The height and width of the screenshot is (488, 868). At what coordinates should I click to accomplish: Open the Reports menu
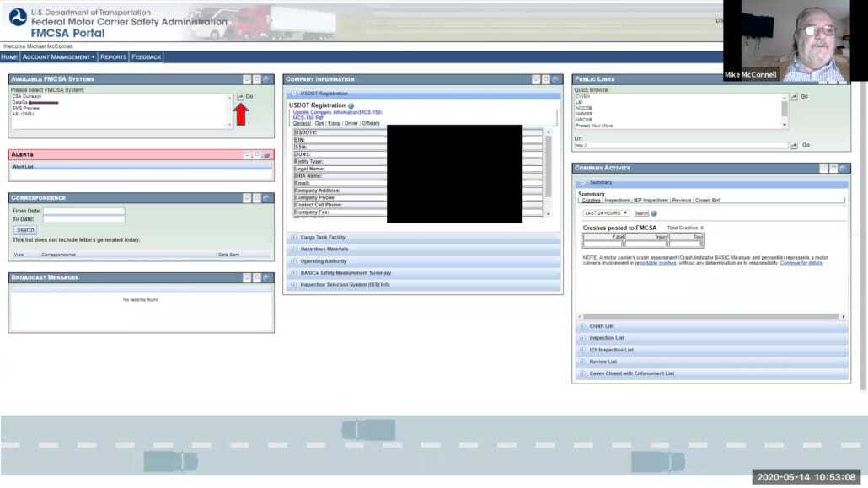112,56
